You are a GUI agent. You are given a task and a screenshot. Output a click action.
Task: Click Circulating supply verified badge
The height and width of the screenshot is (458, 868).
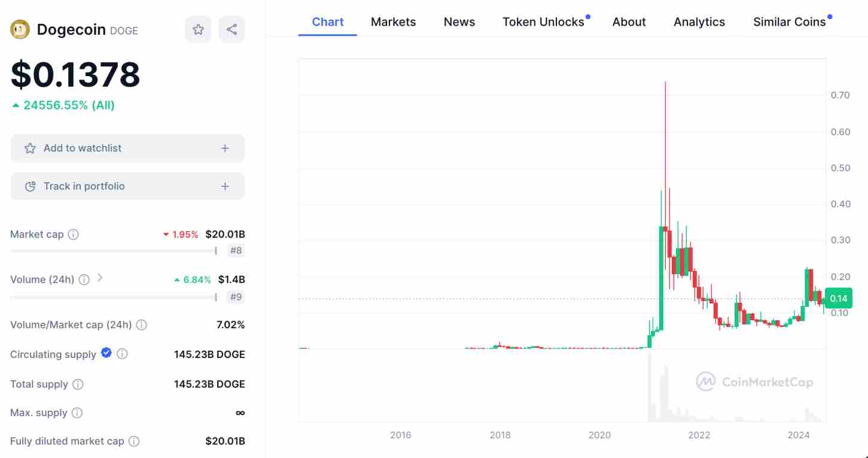106,353
